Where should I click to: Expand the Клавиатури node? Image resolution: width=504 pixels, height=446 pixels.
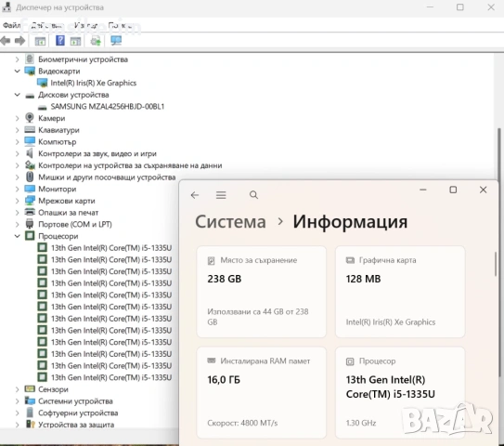17,130
